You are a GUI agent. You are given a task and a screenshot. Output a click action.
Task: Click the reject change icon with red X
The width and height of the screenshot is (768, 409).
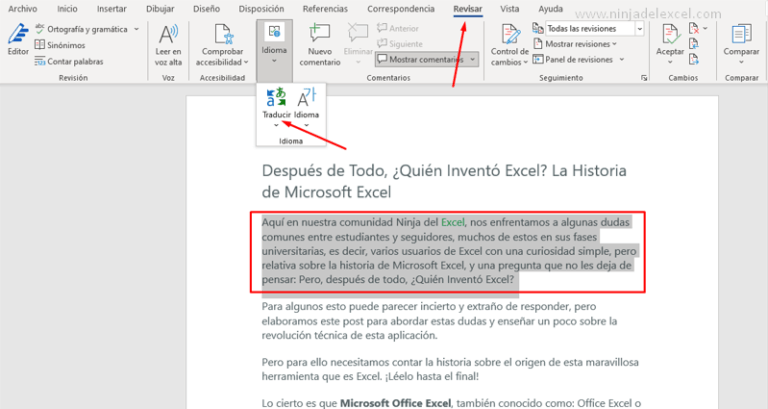(x=694, y=28)
